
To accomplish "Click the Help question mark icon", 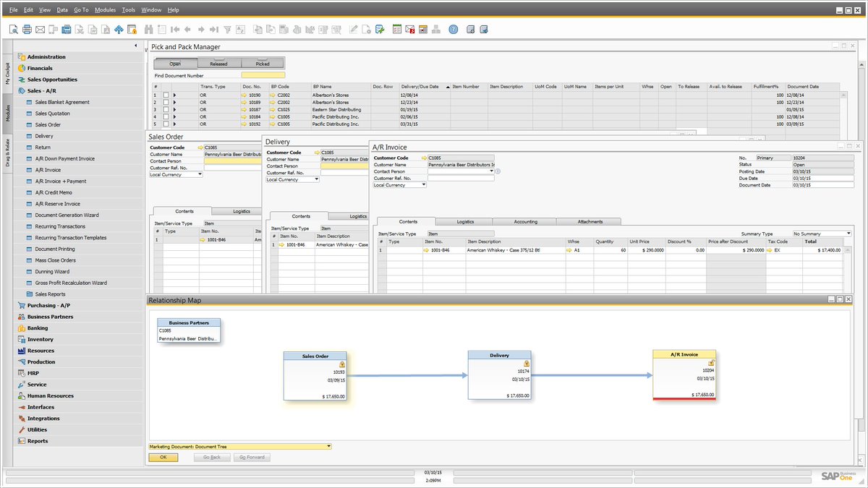I will 454,30.
